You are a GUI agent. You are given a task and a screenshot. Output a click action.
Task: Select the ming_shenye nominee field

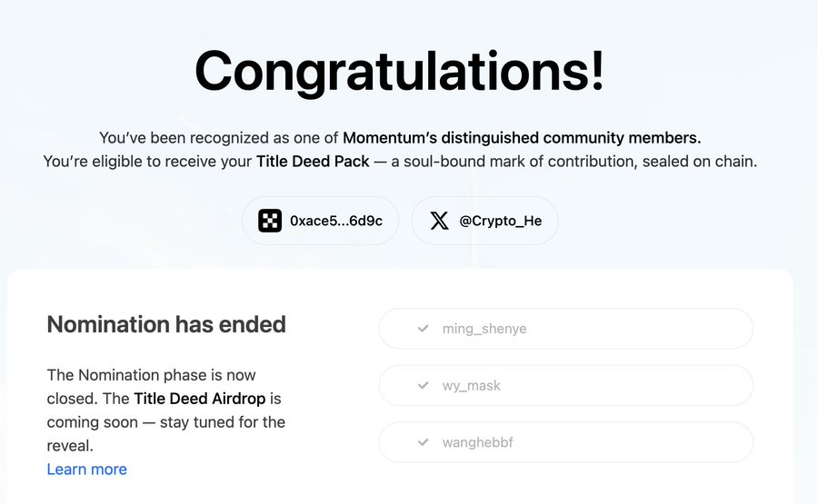pyautogui.click(x=565, y=329)
